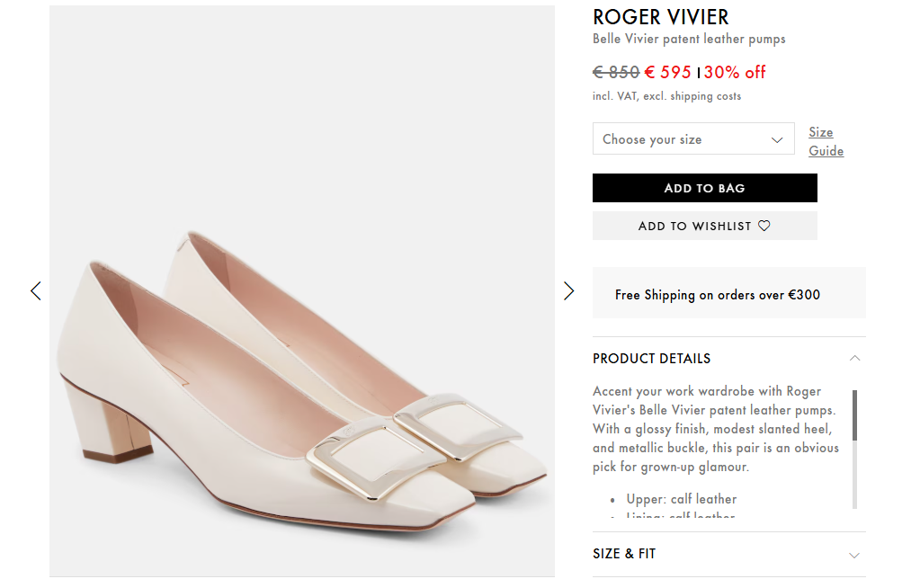Click the red € 595 sale price
Image resolution: width=920 pixels, height=588 pixels.
click(668, 72)
